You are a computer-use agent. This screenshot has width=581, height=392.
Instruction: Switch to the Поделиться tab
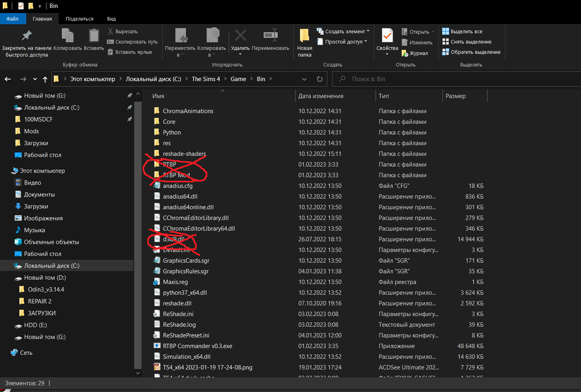pyautogui.click(x=80, y=19)
